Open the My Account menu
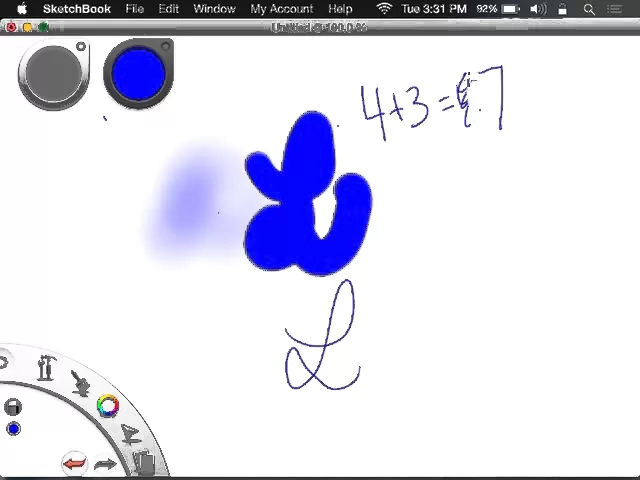Screen dimensions: 640x480 coord(282,9)
